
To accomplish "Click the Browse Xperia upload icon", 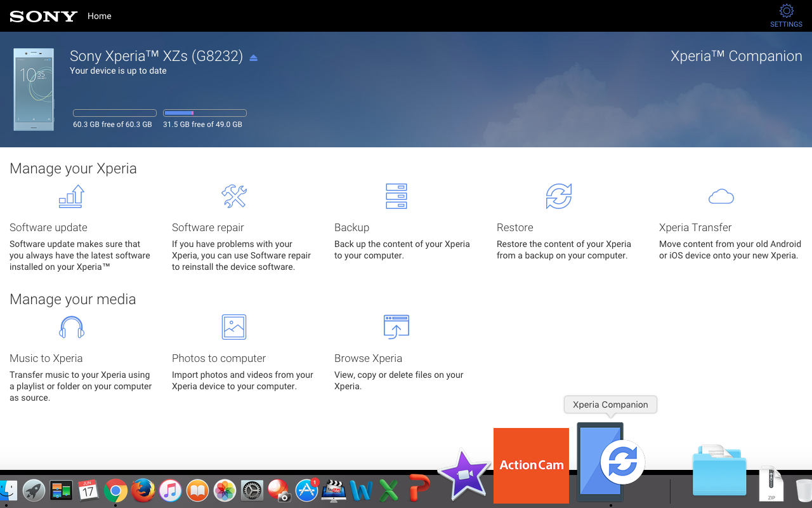I will (396, 327).
